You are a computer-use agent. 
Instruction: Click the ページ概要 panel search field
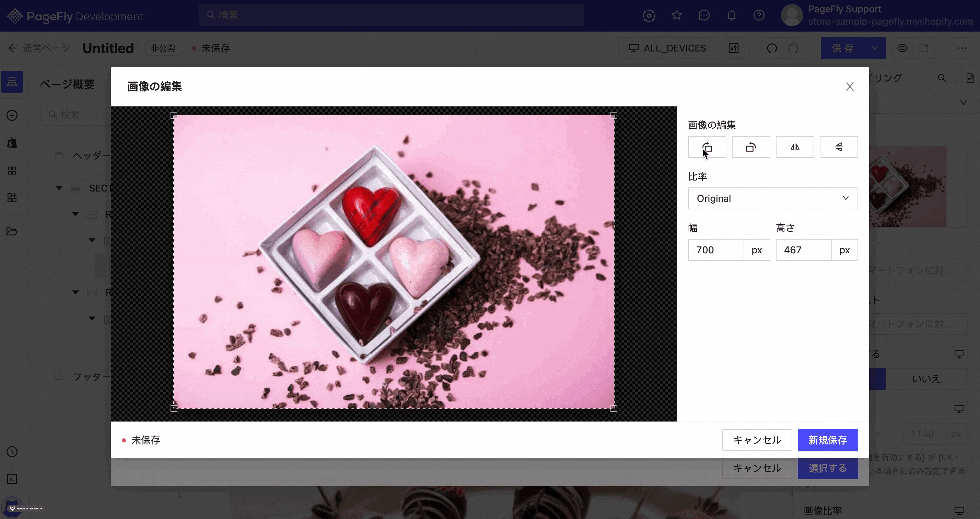76,115
